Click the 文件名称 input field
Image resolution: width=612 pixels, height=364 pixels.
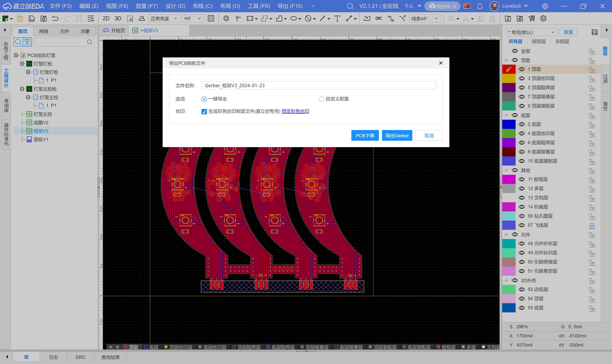[x=318, y=85]
